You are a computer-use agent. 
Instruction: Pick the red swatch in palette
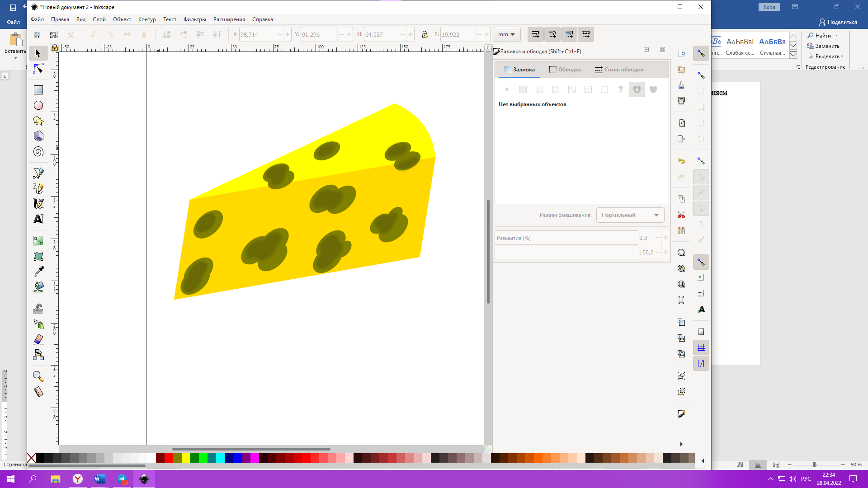click(x=169, y=458)
